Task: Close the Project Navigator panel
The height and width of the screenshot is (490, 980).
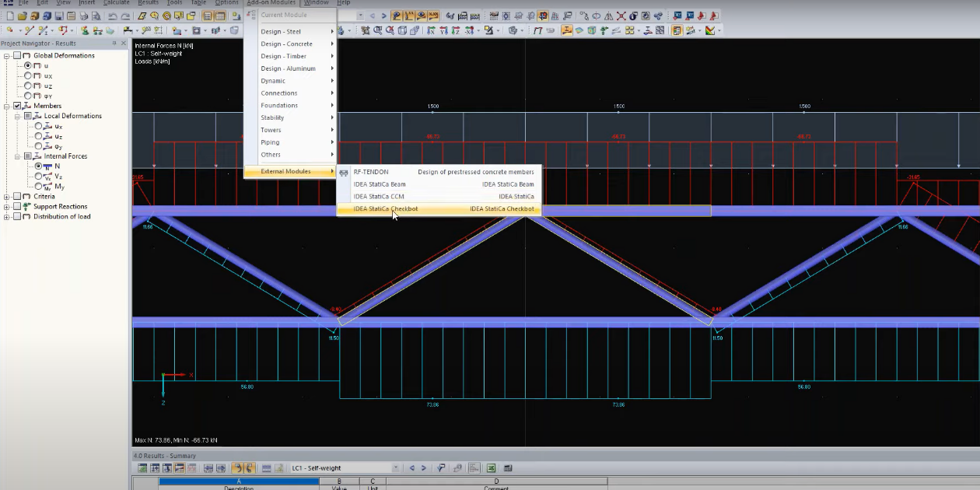Action: [x=124, y=44]
